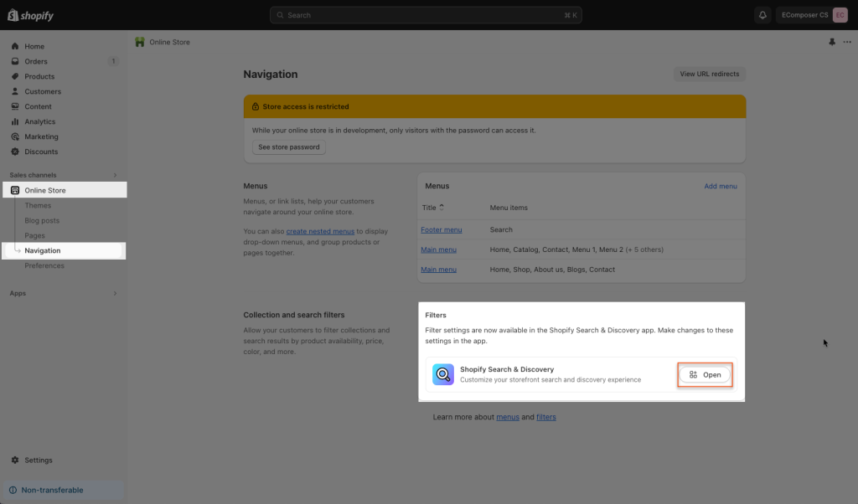Click the Home house icon

point(15,46)
